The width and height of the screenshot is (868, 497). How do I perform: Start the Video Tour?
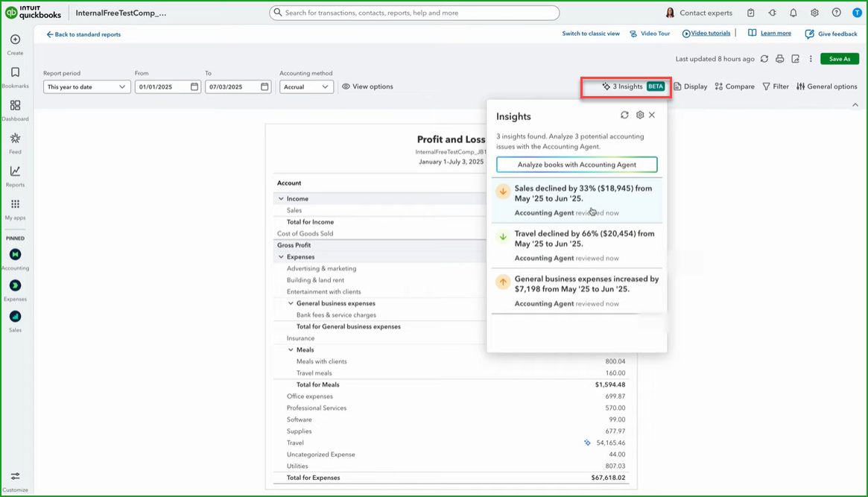[x=650, y=34]
